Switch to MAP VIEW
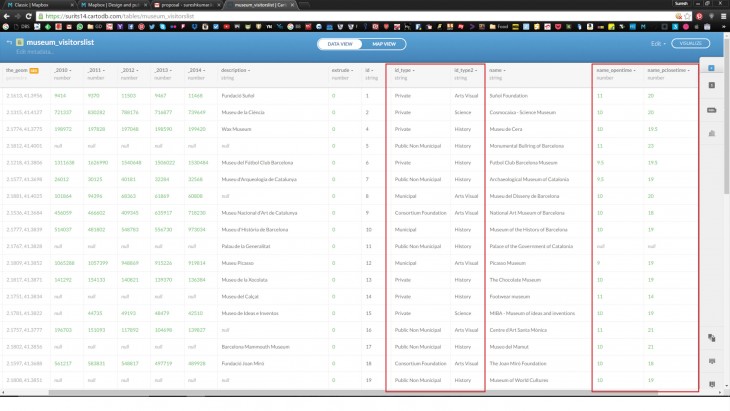Viewport: 730px width, 411px height. pos(383,44)
